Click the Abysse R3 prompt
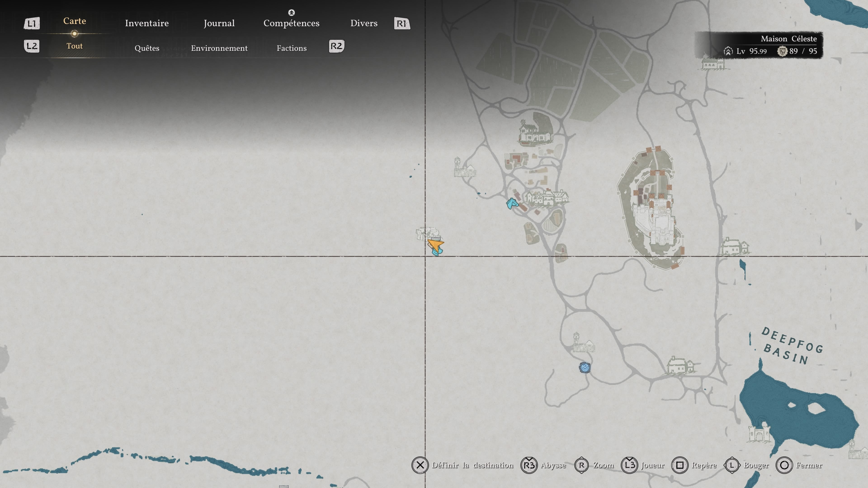The image size is (868, 488). 543,465
